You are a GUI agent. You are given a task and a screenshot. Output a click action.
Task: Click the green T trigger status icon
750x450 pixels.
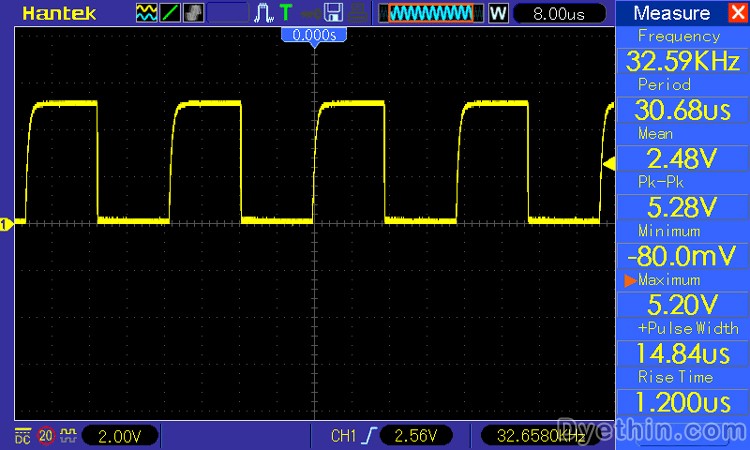[x=286, y=13]
